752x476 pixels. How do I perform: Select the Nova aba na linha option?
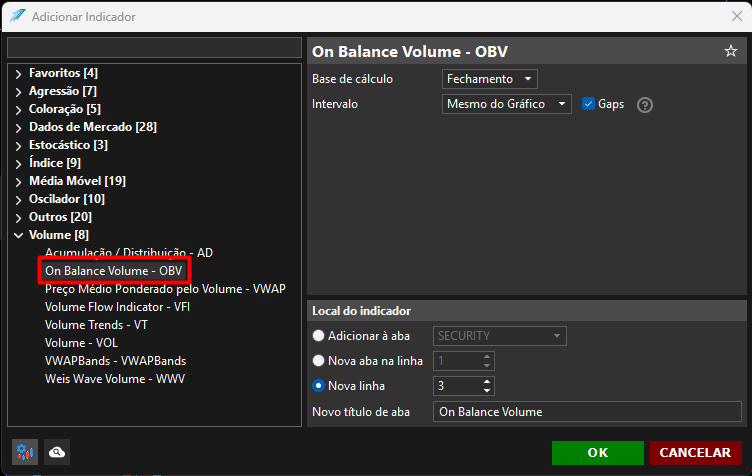pyautogui.click(x=318, y=360)
